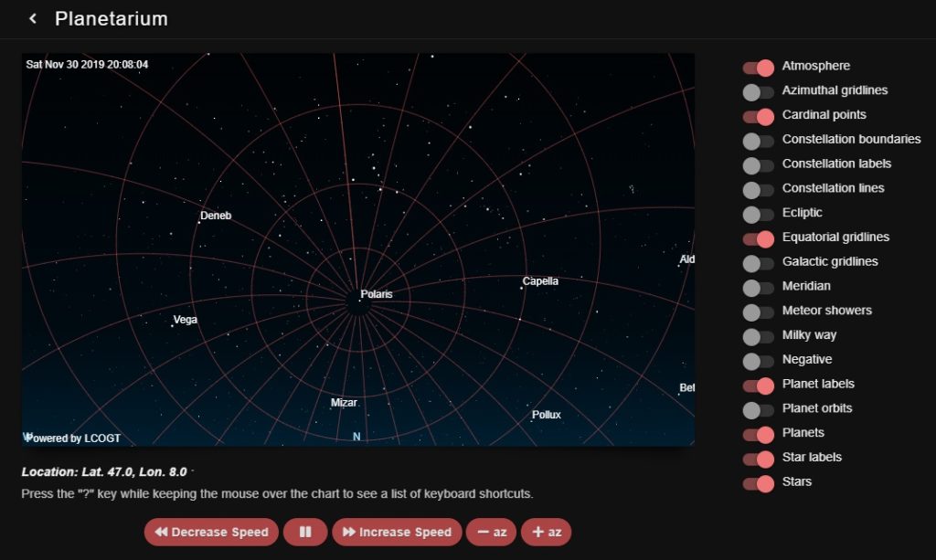Show Constellation lines
The width and height of the screenshot is (936, 560).
click(x=757, y=189)
